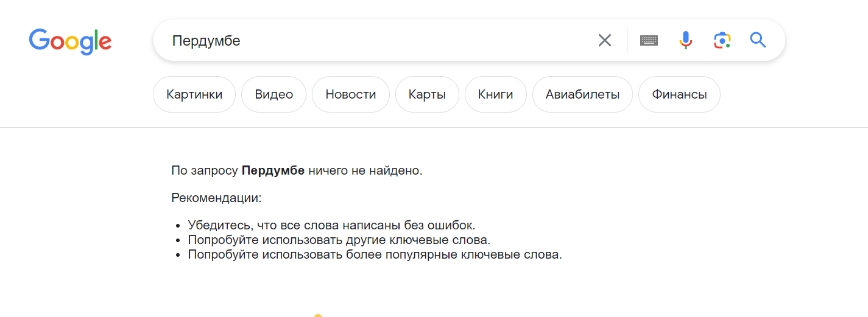868x317 pixels.
Task: Start voice search with the microphone
Action: pos(686,41)
